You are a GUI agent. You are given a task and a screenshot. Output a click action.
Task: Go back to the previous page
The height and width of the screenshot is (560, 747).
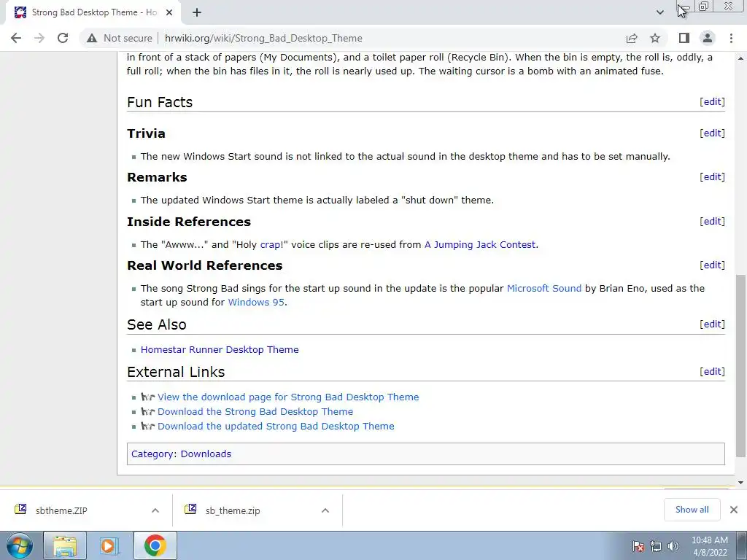(16, 38)
